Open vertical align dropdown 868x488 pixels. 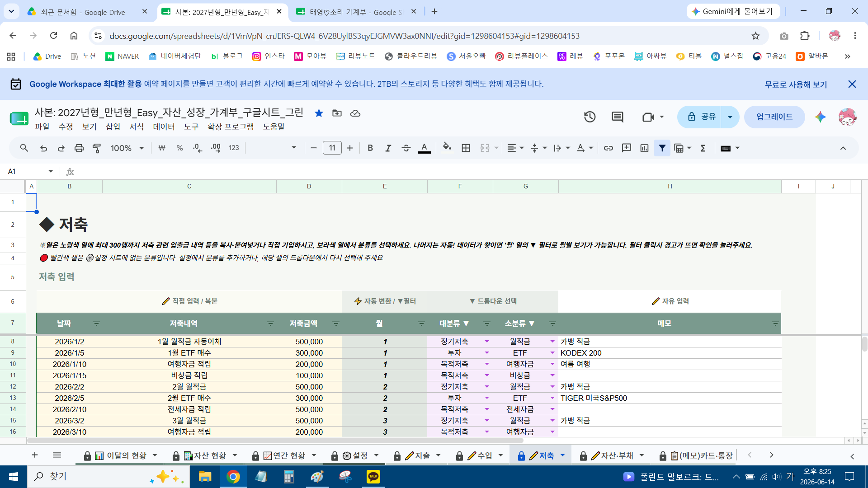point(538,148)
